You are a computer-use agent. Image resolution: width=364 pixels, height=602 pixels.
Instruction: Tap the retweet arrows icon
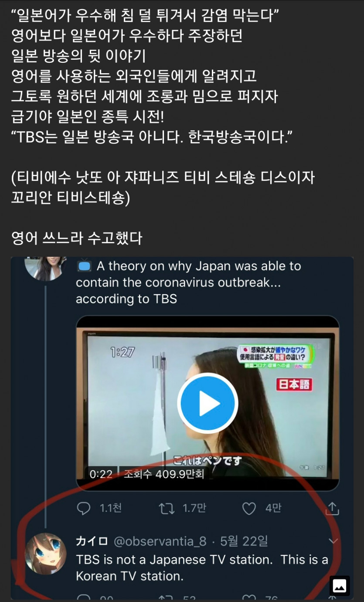pyautogui.click(x=167, y=508)
